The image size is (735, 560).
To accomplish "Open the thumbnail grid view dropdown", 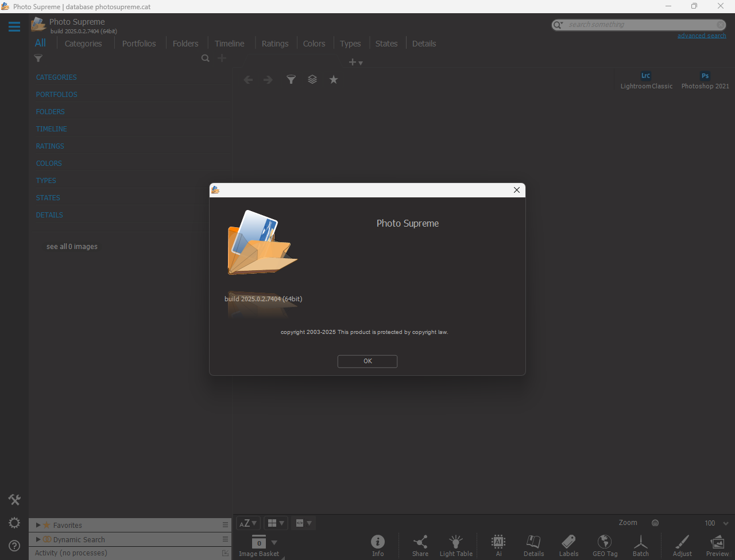I will point(276,523).
